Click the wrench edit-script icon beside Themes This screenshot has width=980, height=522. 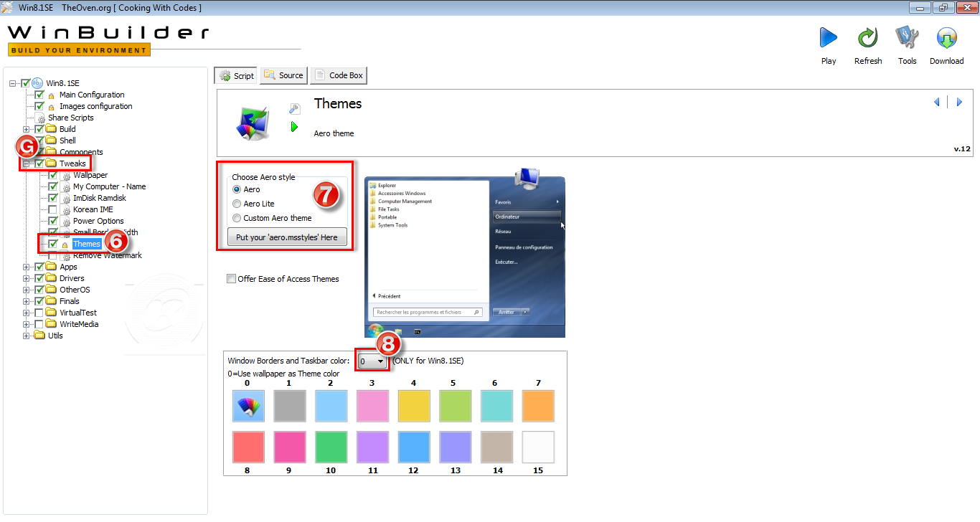pyautogui.click(x=294, y=109)
